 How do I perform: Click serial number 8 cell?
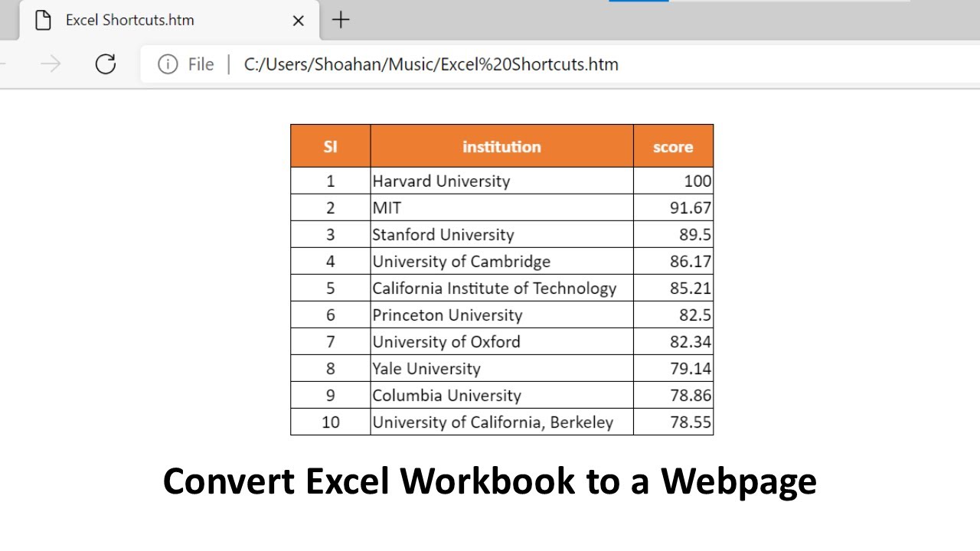click(331, 369)
